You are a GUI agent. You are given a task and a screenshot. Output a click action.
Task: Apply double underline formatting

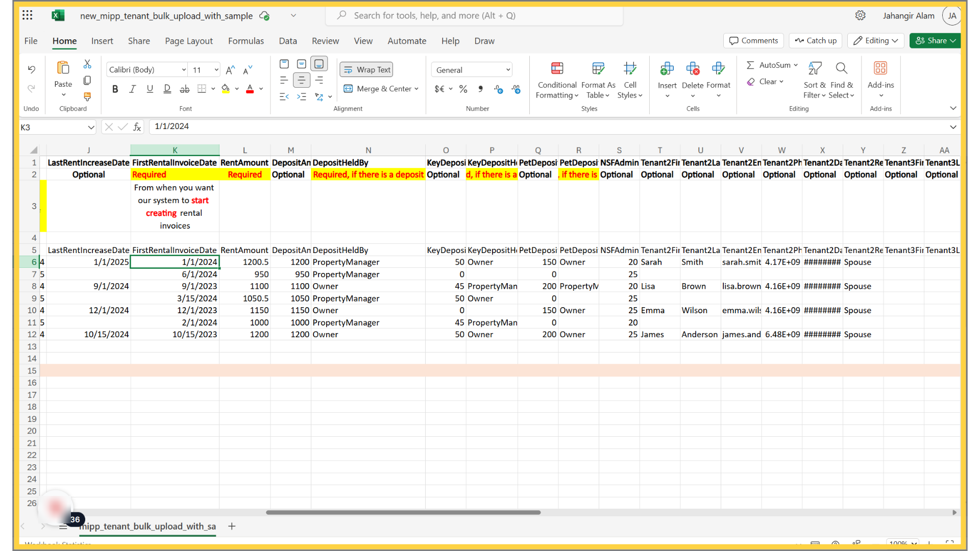tap(167, 89)
